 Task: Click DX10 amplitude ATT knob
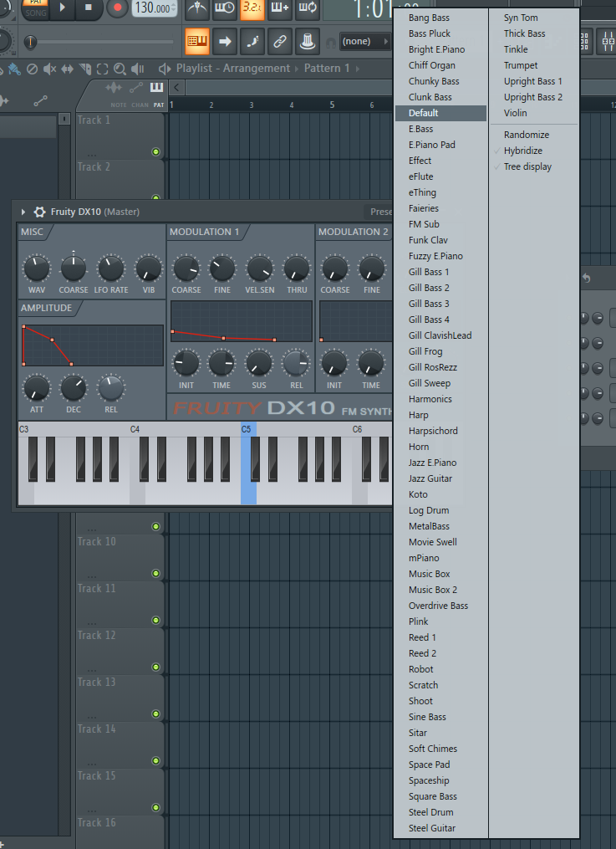click(37, 387)
